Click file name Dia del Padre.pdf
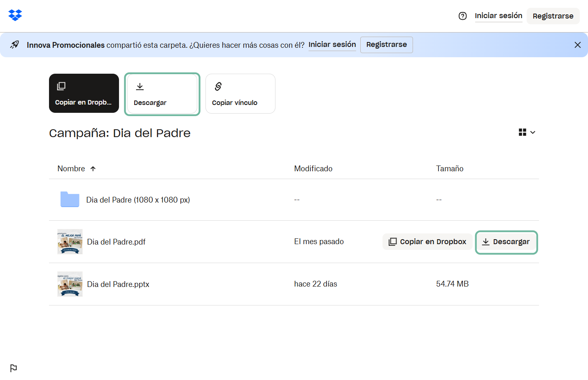This screenshot has height=380, width=588. point(116,242)
